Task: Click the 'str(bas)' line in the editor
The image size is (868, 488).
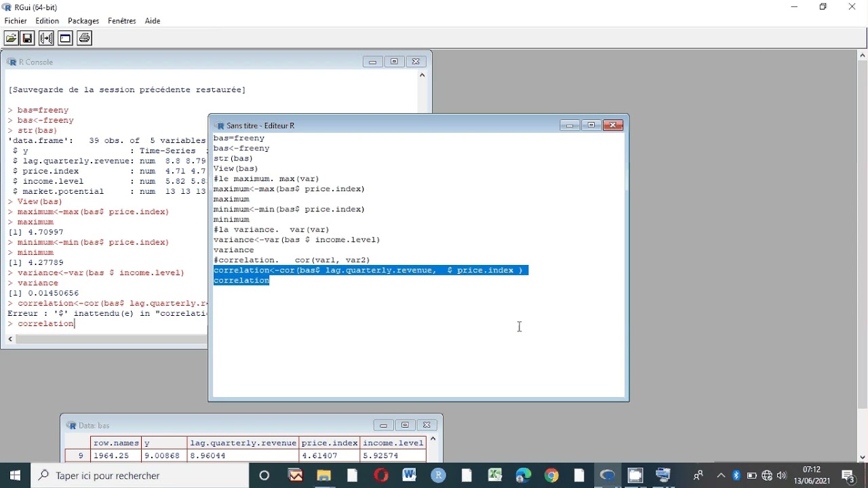Action: pyautogui.click(x=233, y=159)
